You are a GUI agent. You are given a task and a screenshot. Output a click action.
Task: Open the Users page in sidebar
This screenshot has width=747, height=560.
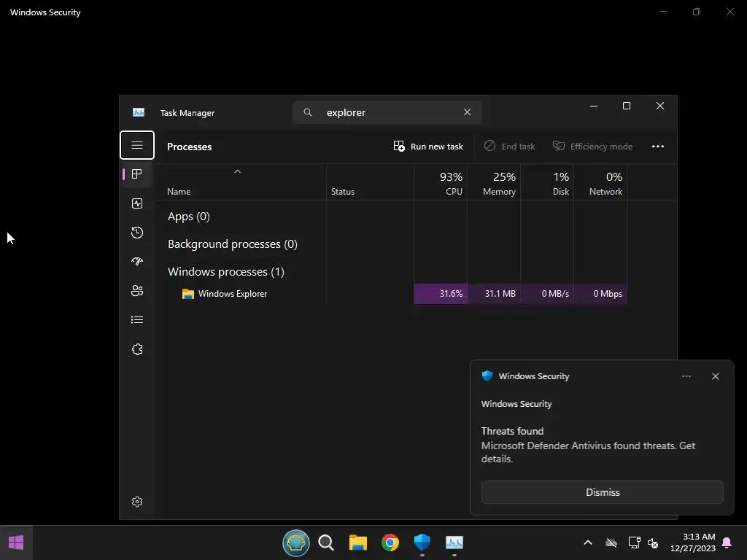tap(136, 290)
